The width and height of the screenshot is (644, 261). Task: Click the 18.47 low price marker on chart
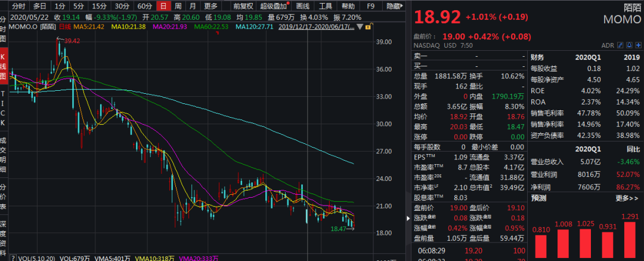(x=338, y=228)
